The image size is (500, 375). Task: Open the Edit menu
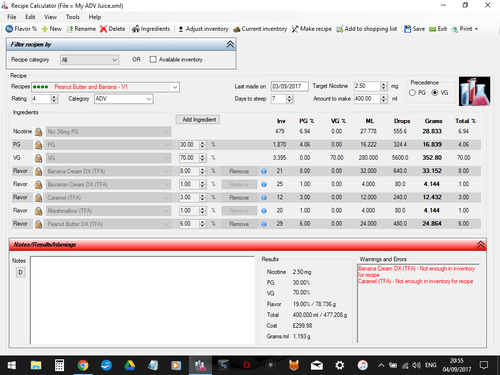[x=30, y=17]
